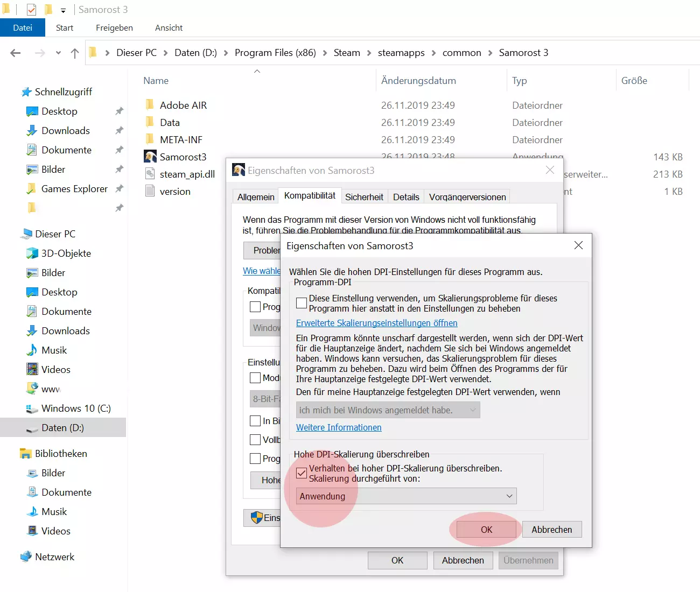This screenshot has height=592, width=700.
Task: Switch to the Start ribbon tab
Action: 65,27
